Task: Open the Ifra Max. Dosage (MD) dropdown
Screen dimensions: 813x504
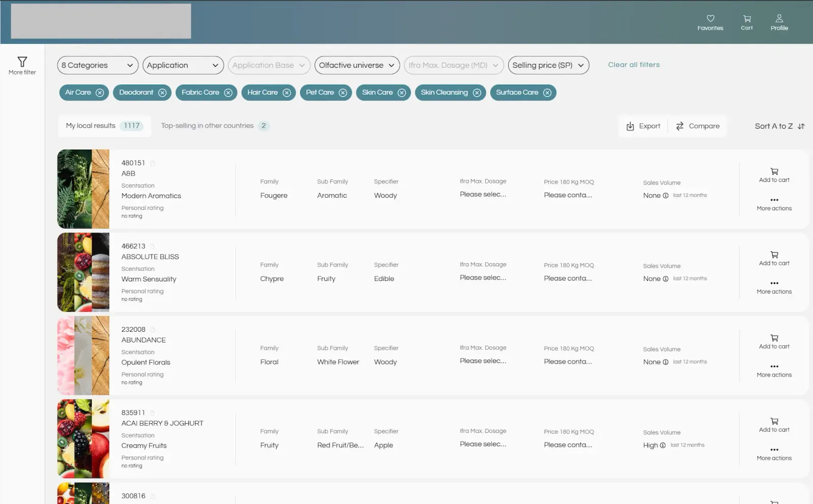Action: (454, 65)
